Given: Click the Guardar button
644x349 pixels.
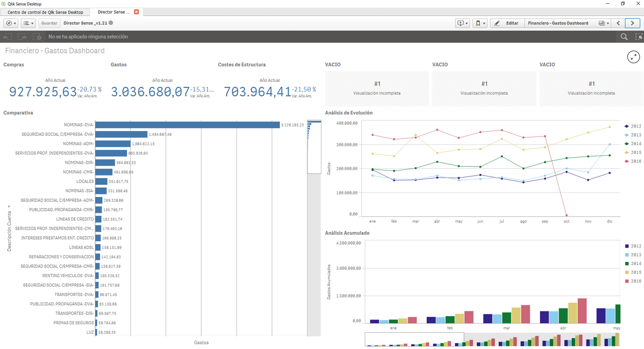Looking at the screenshot, I should (x=49, y=23).
